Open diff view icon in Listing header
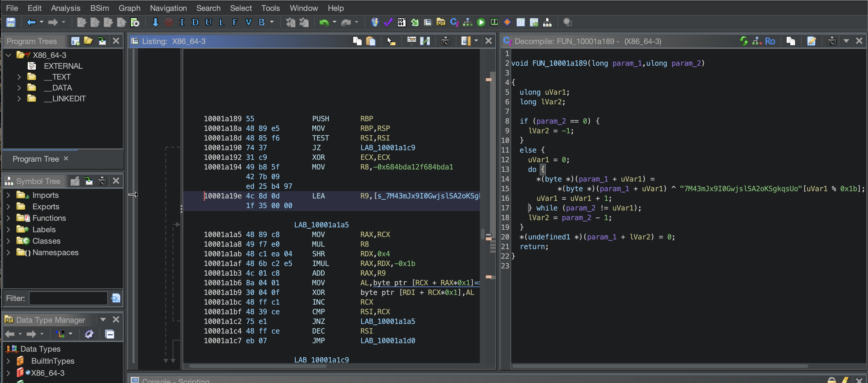The height and width of the screenshot is (383, 868). tap(425, 41)
